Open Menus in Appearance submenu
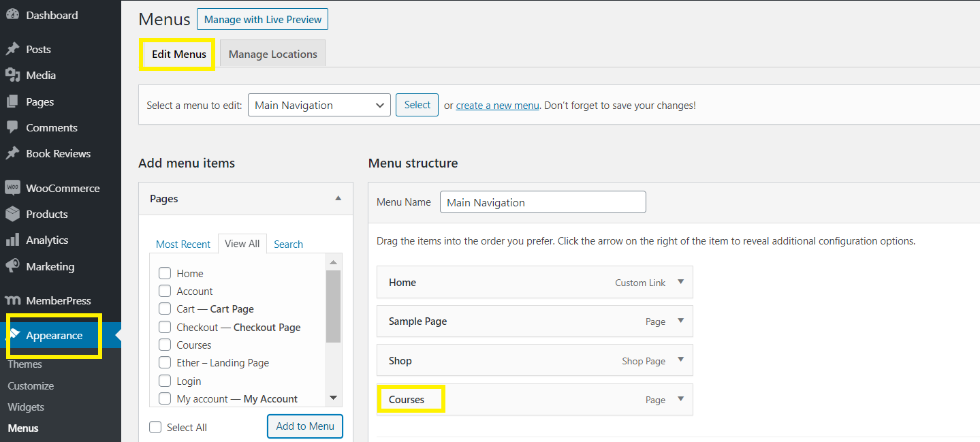The image size is (980, 442). click(23, 428)
